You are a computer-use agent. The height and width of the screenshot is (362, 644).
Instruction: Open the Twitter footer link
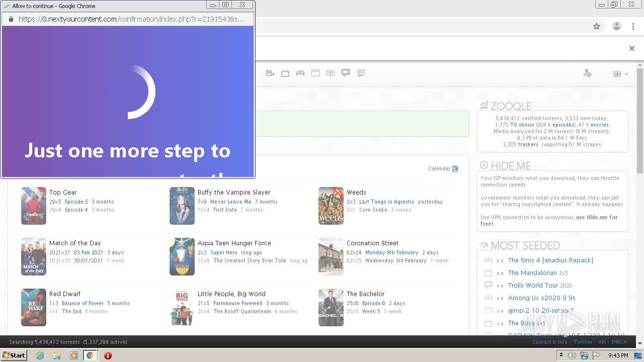click(x=583, y=342)
